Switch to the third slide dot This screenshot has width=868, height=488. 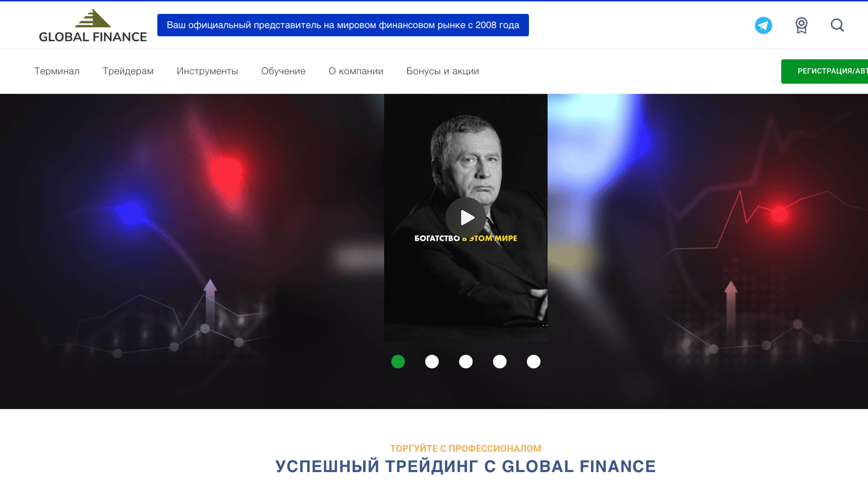point(466,361)
